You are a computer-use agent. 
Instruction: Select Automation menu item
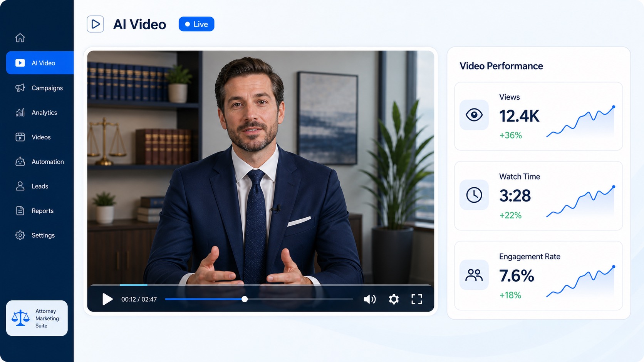[x=48, y=162]
